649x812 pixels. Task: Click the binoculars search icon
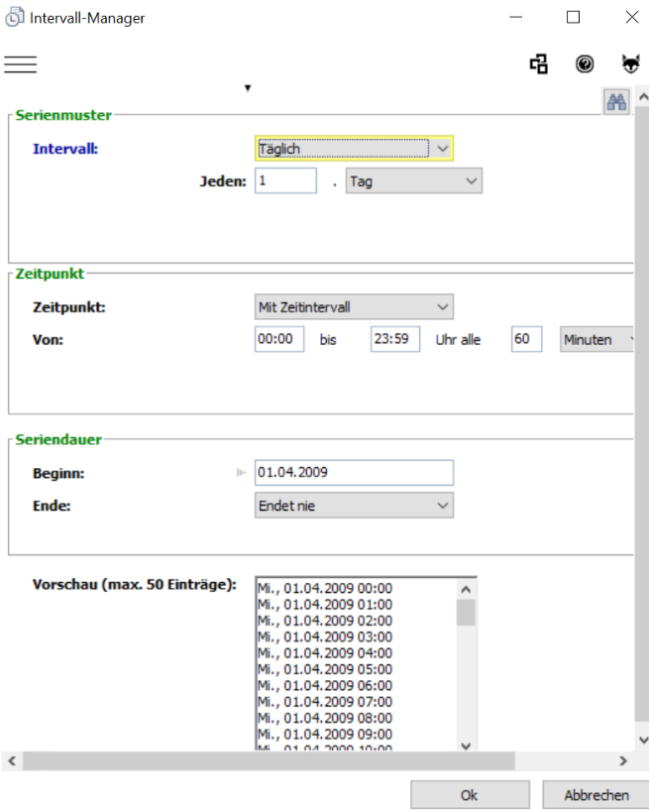coord(616,101)
